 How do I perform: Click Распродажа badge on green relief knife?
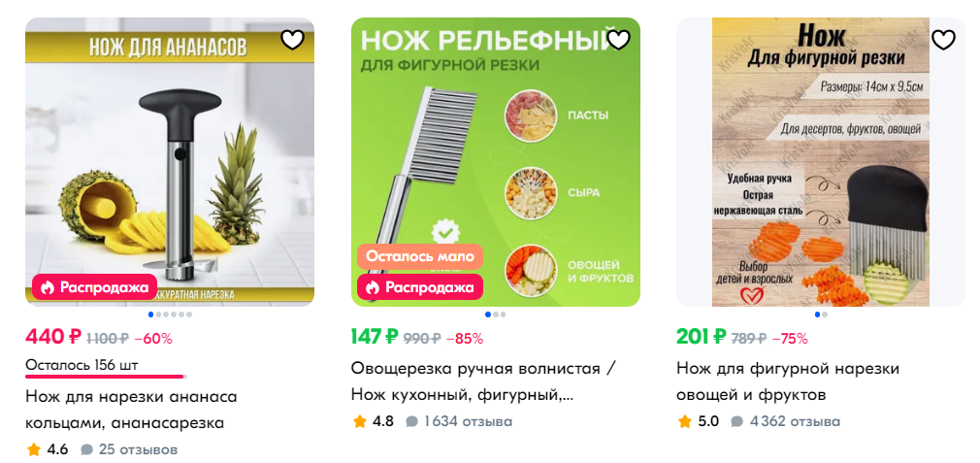click(x=420, y=287)
